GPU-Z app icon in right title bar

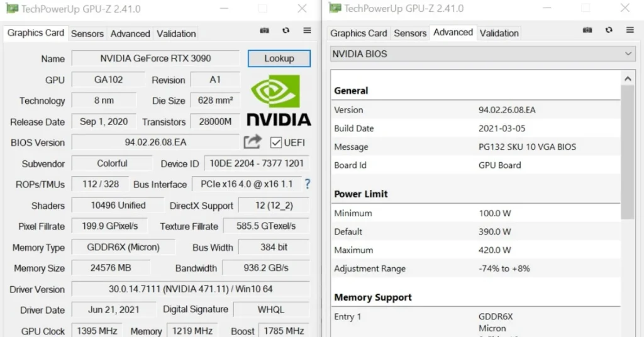335,8
